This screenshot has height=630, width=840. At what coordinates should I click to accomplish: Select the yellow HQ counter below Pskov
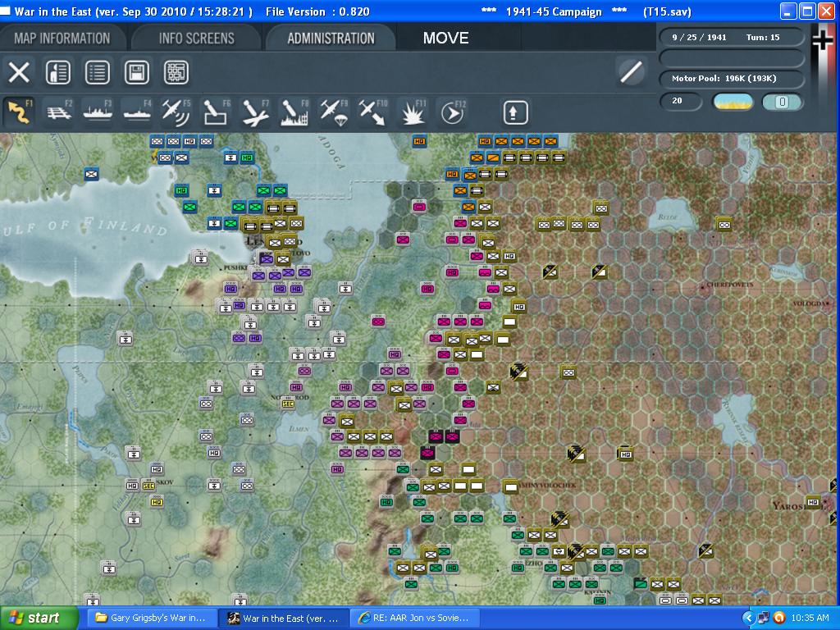[x=157, y=502]
